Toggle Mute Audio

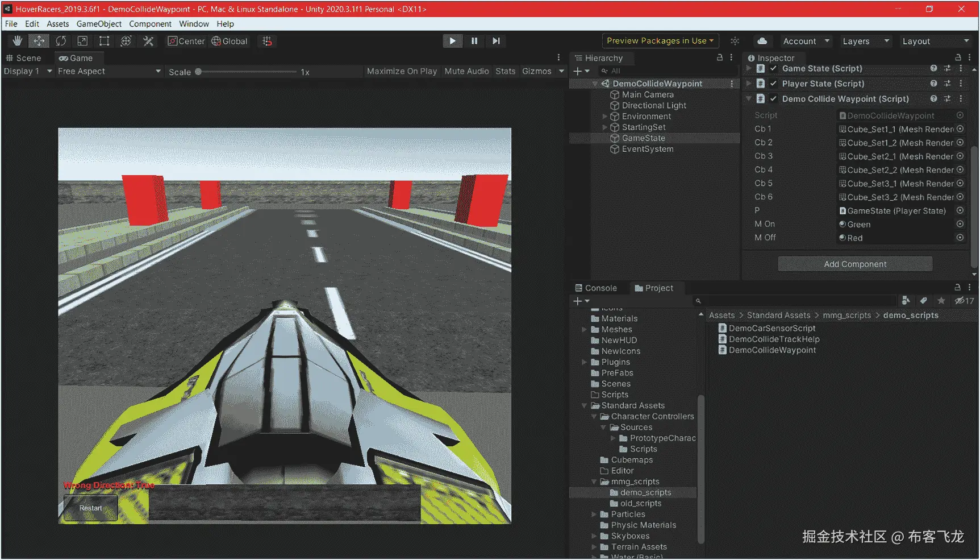(x=466, y=72)
